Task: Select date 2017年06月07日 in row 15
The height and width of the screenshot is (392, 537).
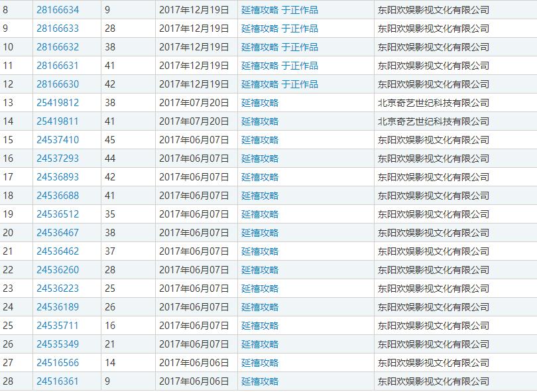Action: pos(194,140)
